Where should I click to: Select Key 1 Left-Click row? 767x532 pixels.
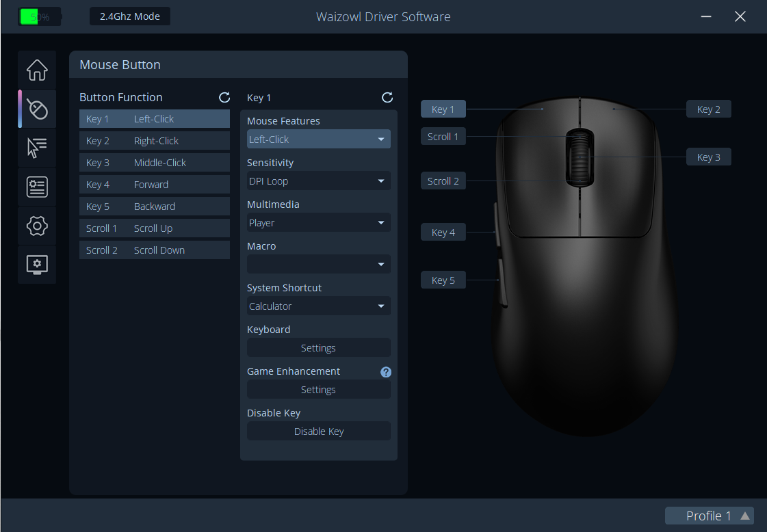(x=155, y=119)
